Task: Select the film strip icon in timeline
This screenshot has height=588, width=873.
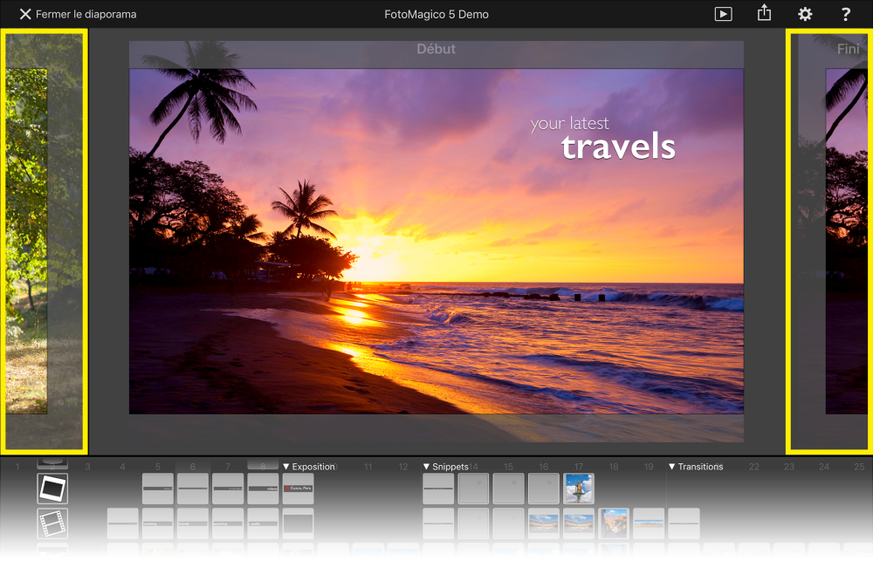Action: coord(52,523)
